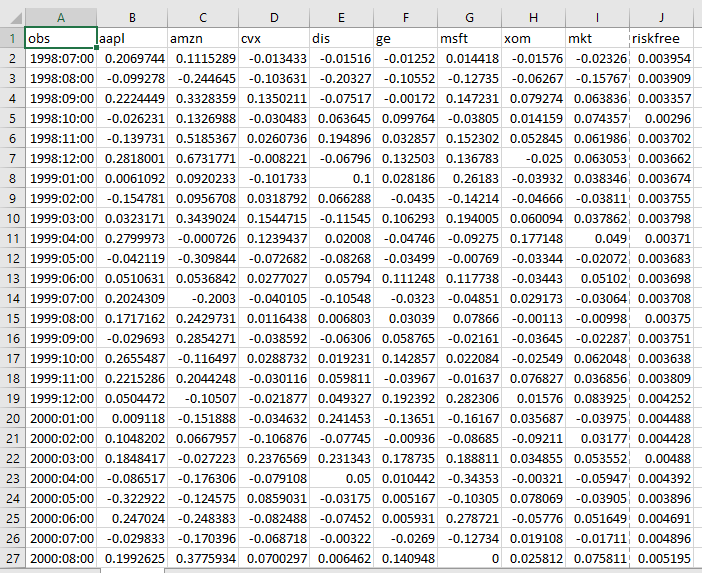The height and width of the screenshot is (573, 702).
Task: Select the cell containing -0.309844
Action: point(203,259)
